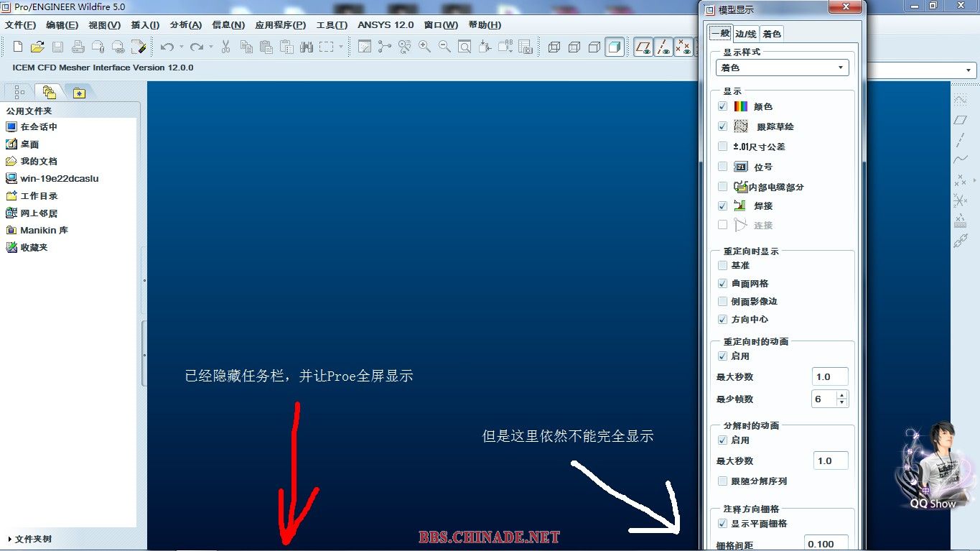Image resolution: width=980 pixels, height=551 pixels.
Task: Toggle datum planes display icon
Action: click(x=643, y=47)
